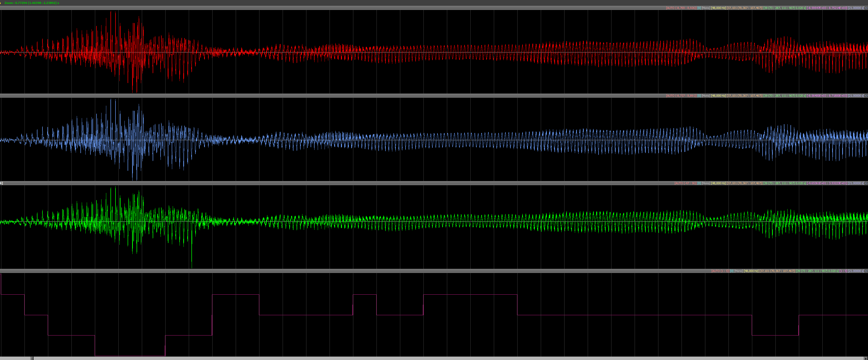Image resolution: width=868 pixels, height=360 pixels.
Task: Close the blue waveform track
Action: click(866, 96)
